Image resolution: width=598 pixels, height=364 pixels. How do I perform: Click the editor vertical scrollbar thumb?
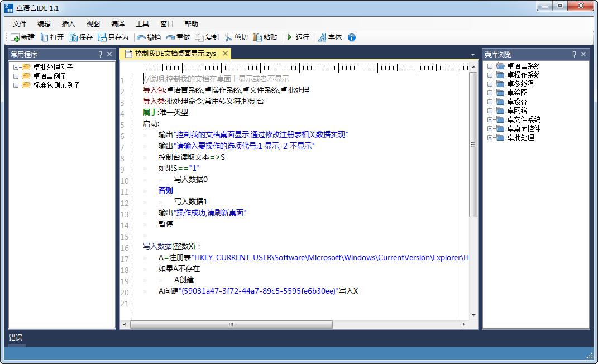tap(473, 145)
